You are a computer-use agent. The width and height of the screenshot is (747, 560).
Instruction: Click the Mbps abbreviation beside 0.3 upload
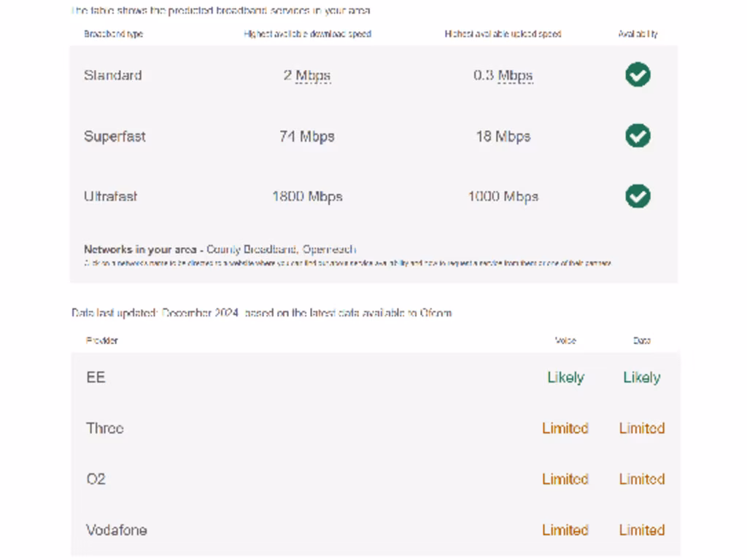pos(515,76)
